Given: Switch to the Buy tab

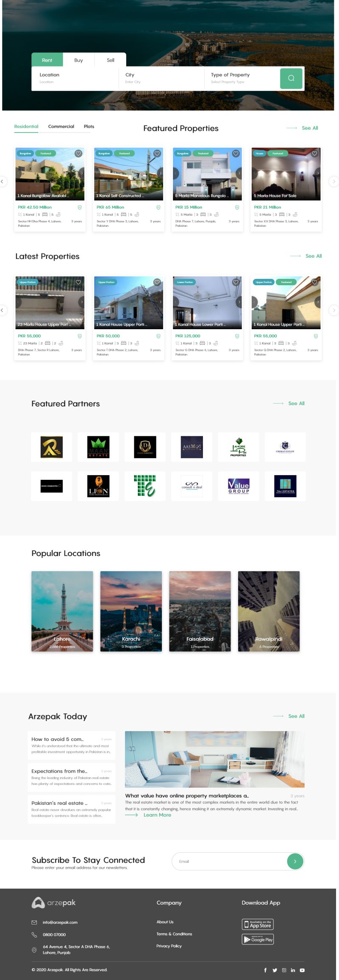Looking at the screenshot, I should click(78, 60).
